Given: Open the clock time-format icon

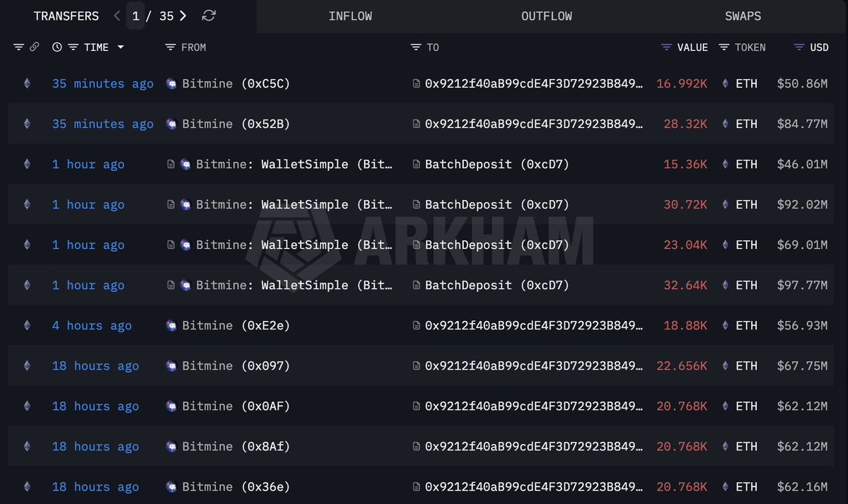Looking at the screenshot, I should [57, 47].
